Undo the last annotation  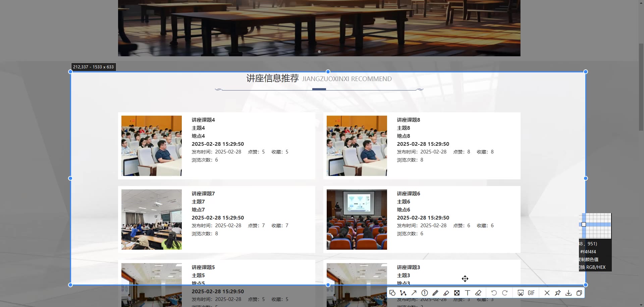(x=494, y=293)
